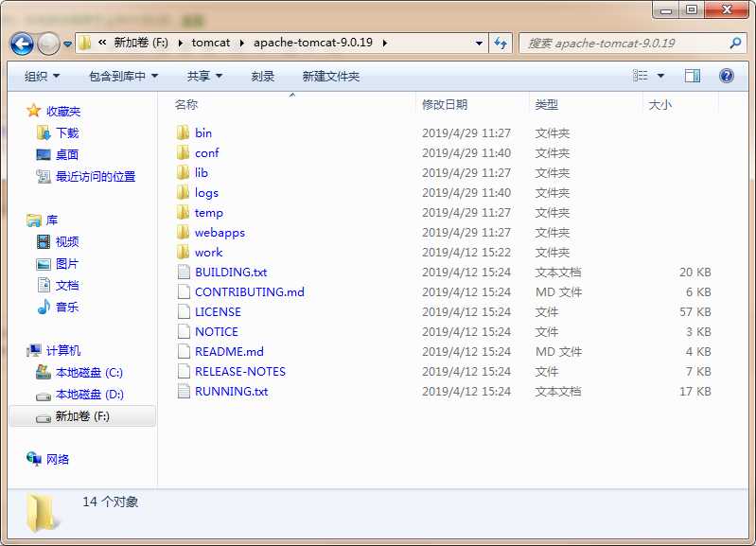Screen dimensions: 756x546
Task: Select the lib folder icon
Action: (184, 172)
